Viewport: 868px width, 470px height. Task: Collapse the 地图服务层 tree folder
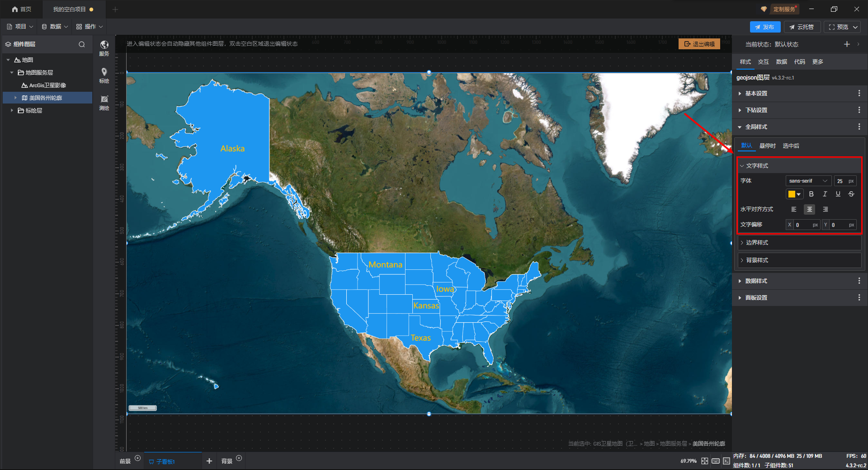(x=12, y=72)
